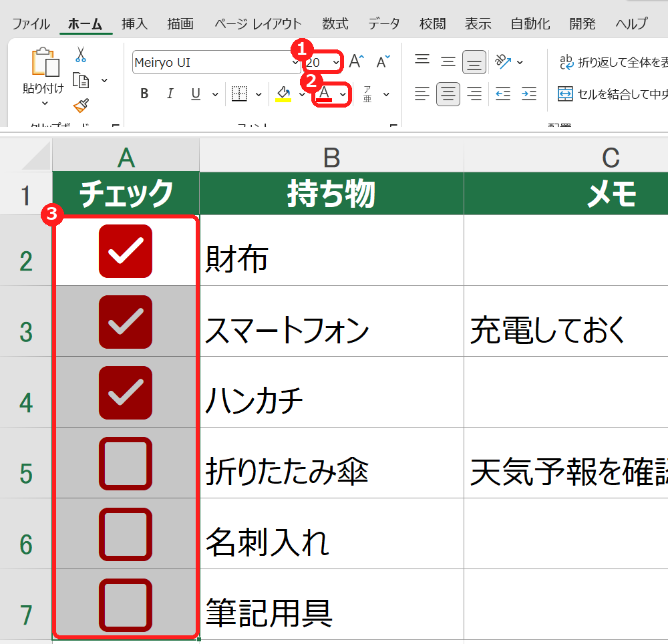Apply underline formatting
Viewport: 668px width, 644px height.
pyautogui.click(x=196, y=94)
